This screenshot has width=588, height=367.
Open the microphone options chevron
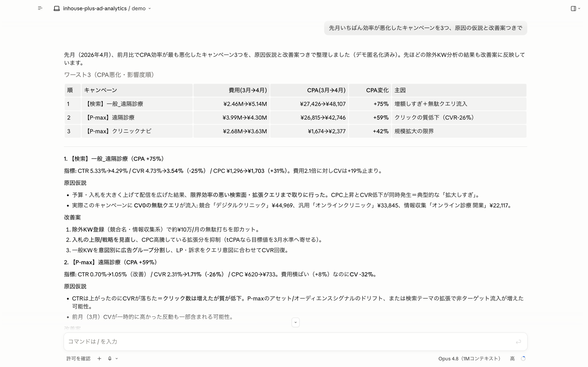[x=117, y=359]
